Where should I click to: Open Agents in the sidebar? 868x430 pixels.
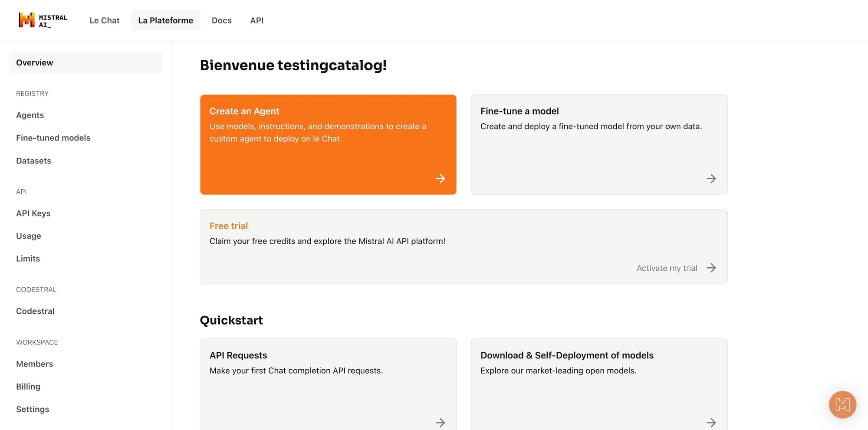30,115
